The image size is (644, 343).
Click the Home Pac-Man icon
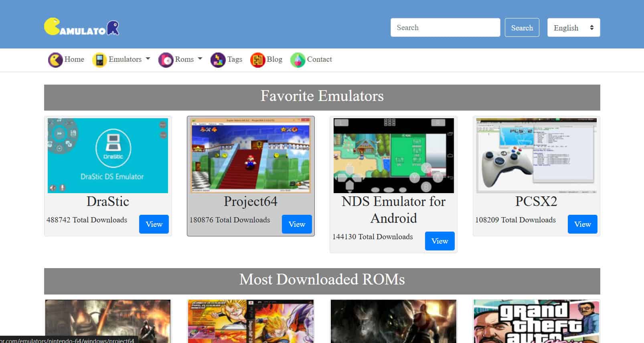click(x=55, y=60)
